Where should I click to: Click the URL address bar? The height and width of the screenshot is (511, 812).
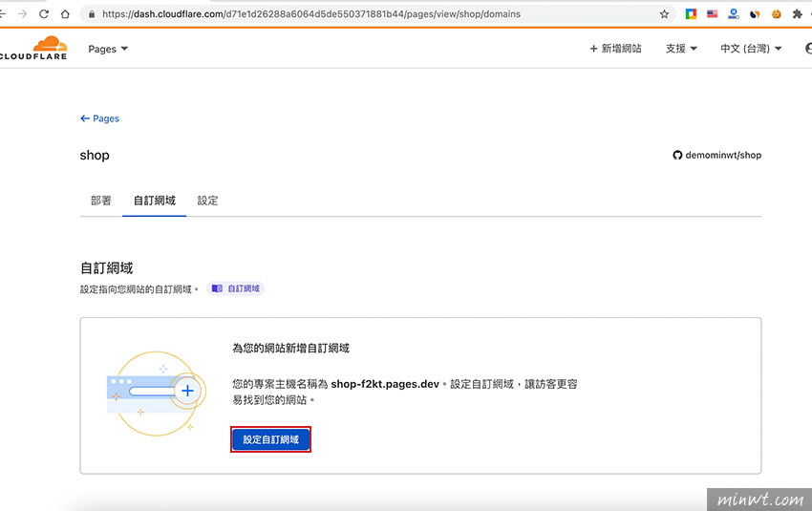(378, 14)
